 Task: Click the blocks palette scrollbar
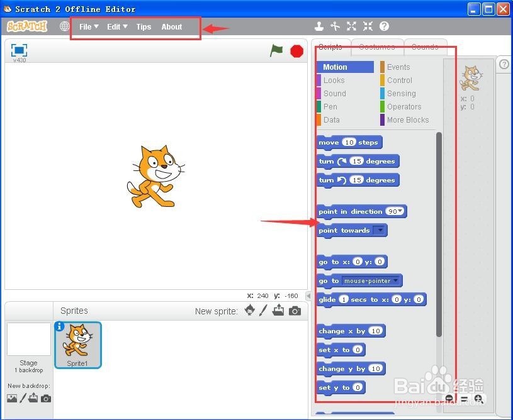(439, 235)
